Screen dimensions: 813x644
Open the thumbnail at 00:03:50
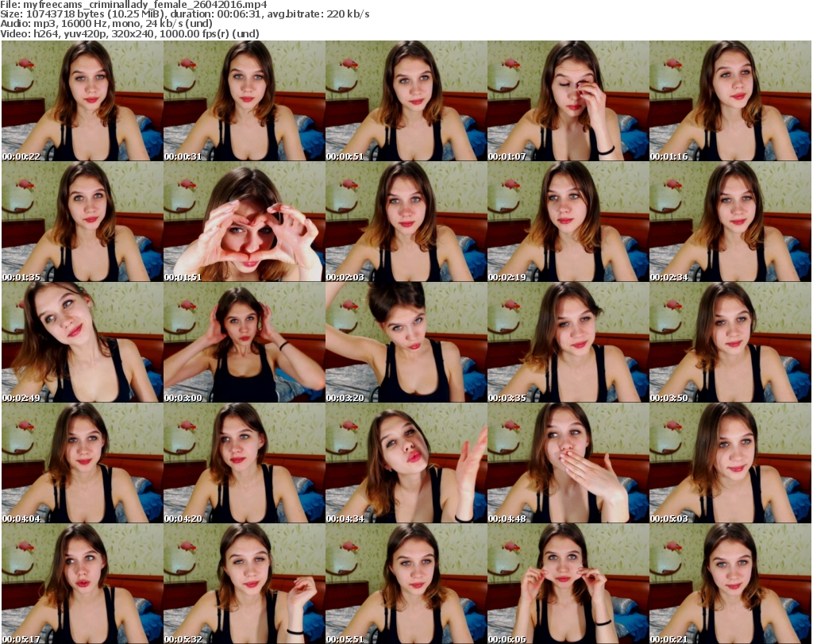[730, 342]
